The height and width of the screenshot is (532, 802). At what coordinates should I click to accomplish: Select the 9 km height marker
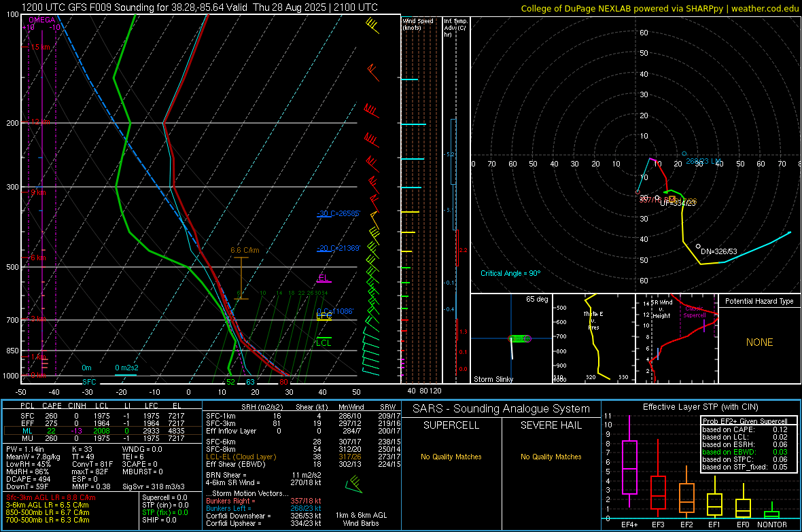(x=38, y=193)
